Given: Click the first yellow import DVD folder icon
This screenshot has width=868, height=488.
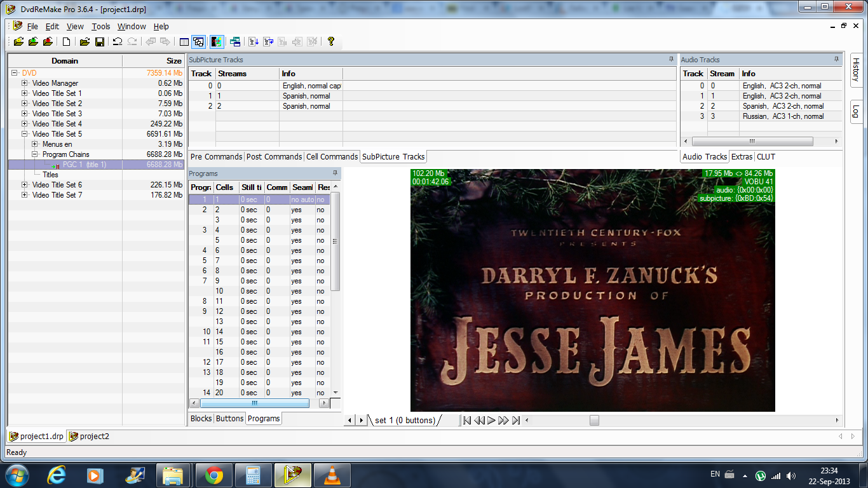Looking at the screenshot, I should (x=18, y=42).
